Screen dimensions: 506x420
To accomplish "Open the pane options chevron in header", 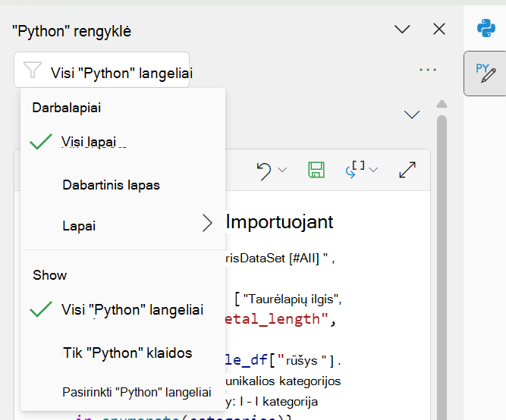I will pos(402,29).
